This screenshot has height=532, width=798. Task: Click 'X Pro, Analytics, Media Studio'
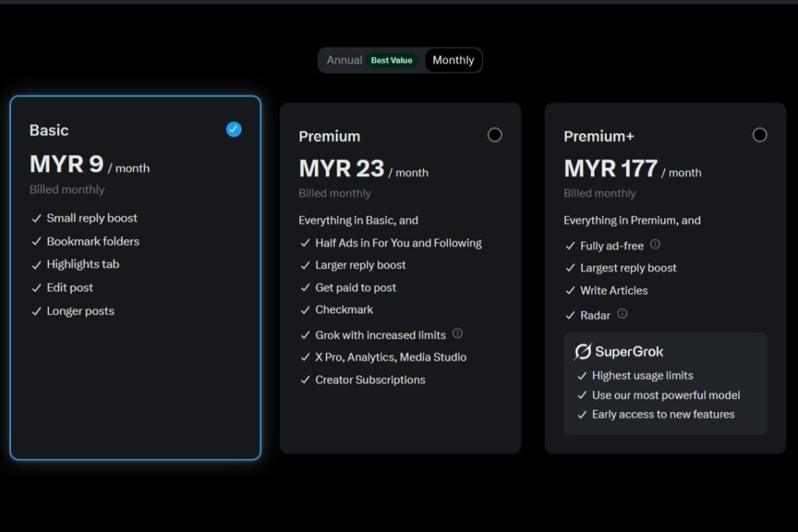click(391, 357)
